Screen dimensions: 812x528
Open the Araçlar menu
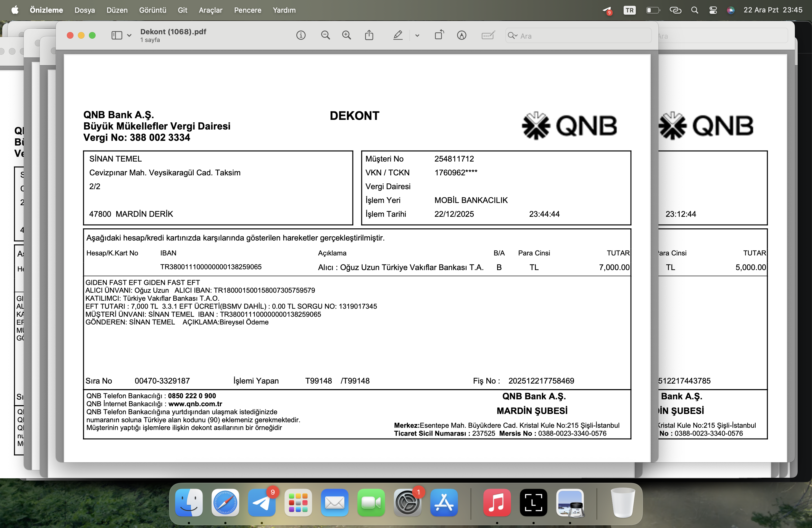click(210, 10)
